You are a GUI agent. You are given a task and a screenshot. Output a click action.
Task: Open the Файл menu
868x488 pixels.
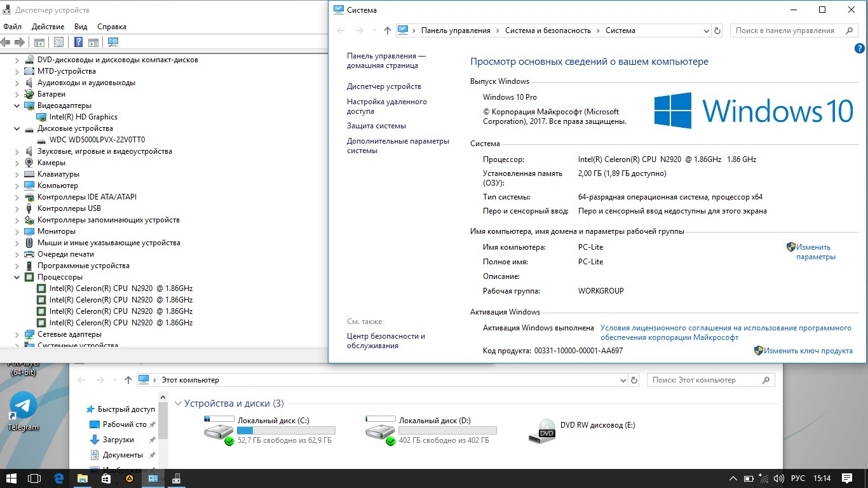[12, 27]
